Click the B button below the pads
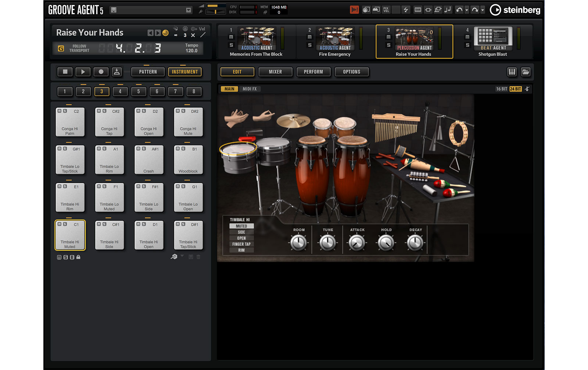Image resolution: width=588 pixels, height=370 pixels. 72,257
